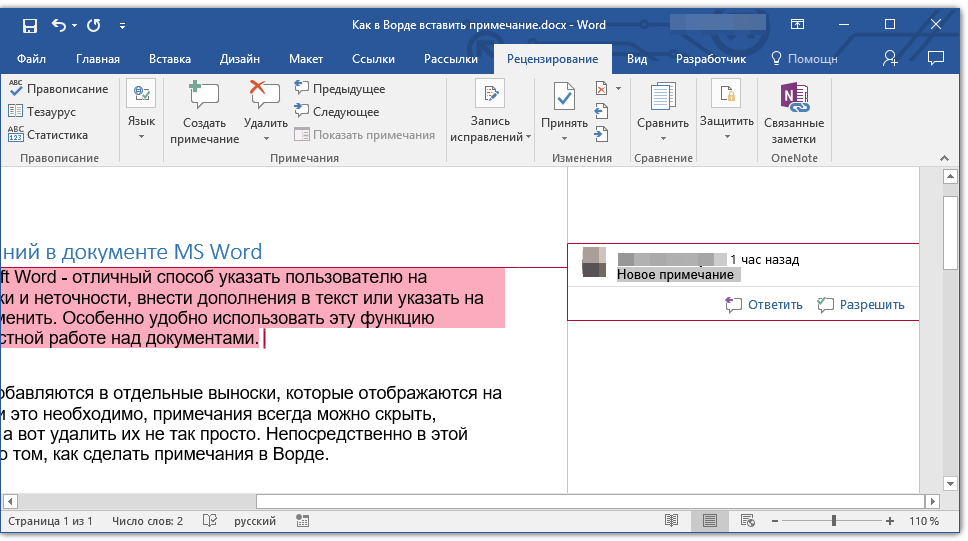Expand the Защитить (Protect) dropdown arrow
This screenshot has width=968, height=541.
726,136
